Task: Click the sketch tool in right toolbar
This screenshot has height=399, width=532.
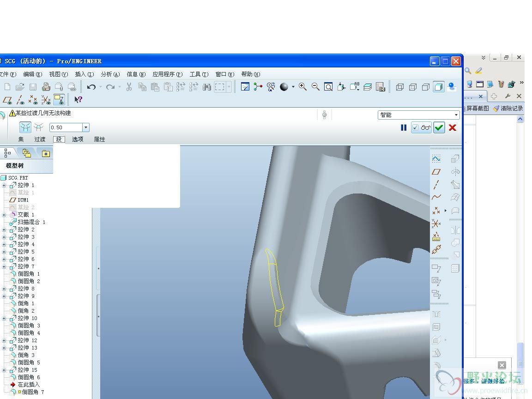Action: [x=436, y=158]
